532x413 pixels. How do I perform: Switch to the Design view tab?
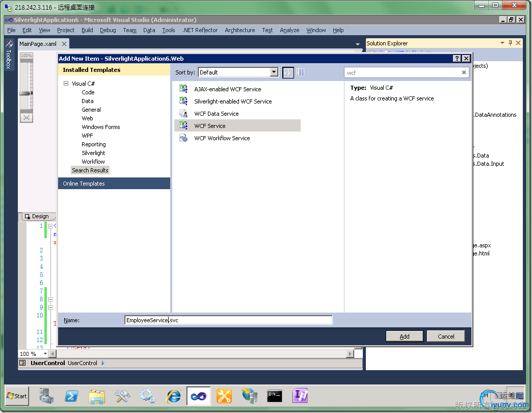tap(37, 216)
